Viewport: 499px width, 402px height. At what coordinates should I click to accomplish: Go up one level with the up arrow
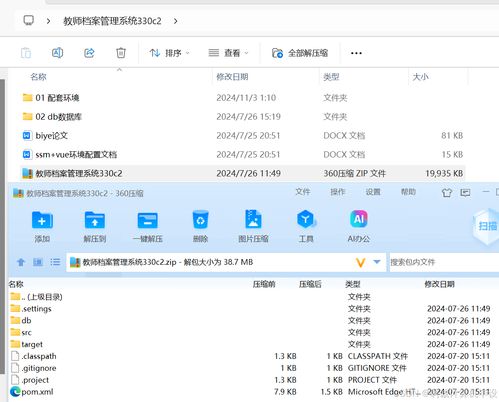click(21, 262)
